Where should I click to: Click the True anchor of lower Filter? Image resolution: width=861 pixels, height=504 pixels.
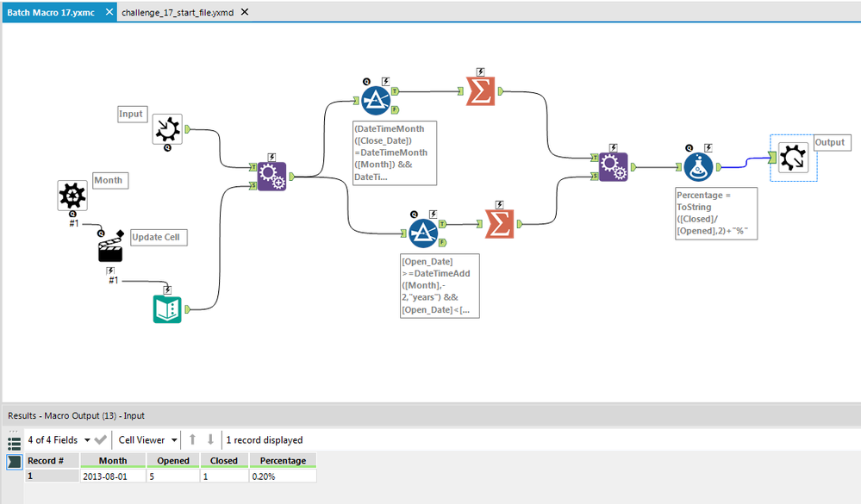coord(443,224)
